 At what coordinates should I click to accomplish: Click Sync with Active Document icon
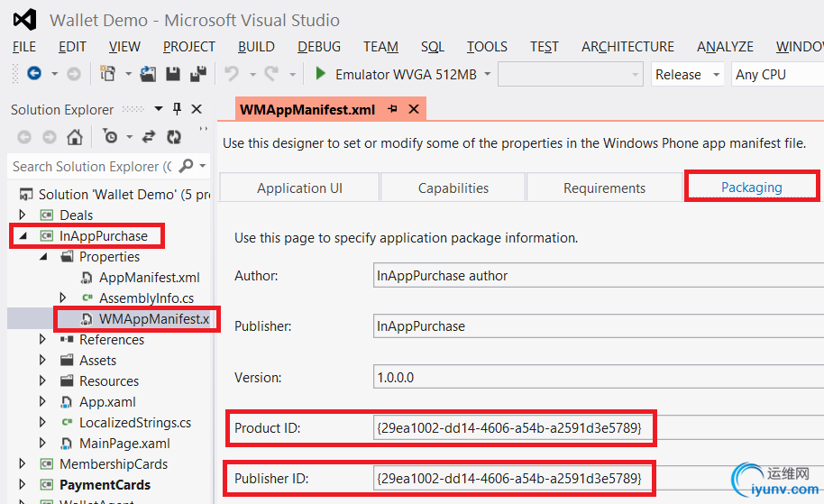[x=149, y=137]
